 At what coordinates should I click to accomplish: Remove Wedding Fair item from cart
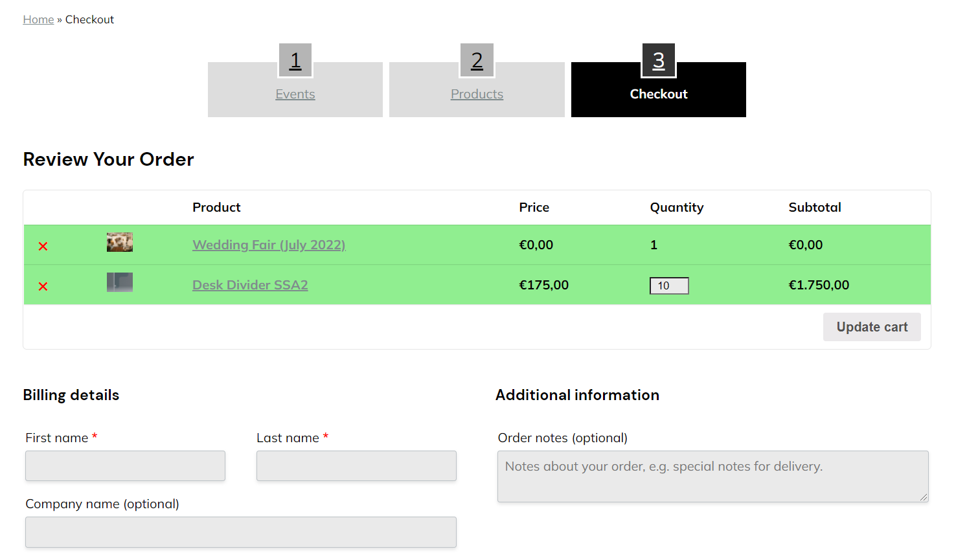click(x=43, y=246)
